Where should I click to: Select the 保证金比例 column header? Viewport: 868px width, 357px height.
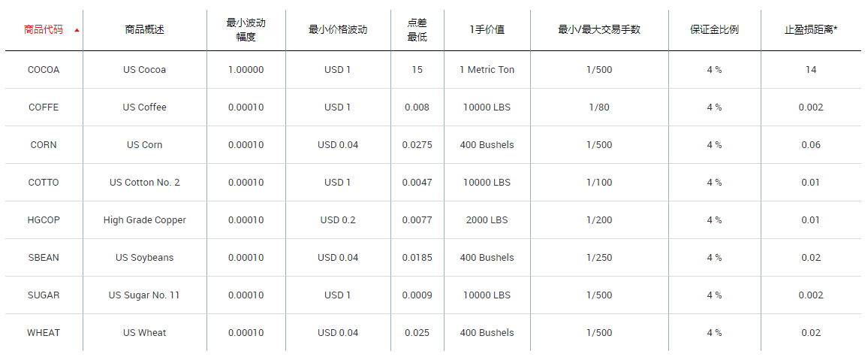click(714, 29)
